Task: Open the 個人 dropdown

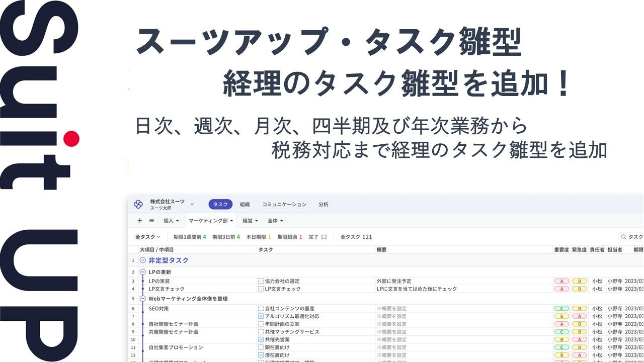Action: click(x=171, y=220)
